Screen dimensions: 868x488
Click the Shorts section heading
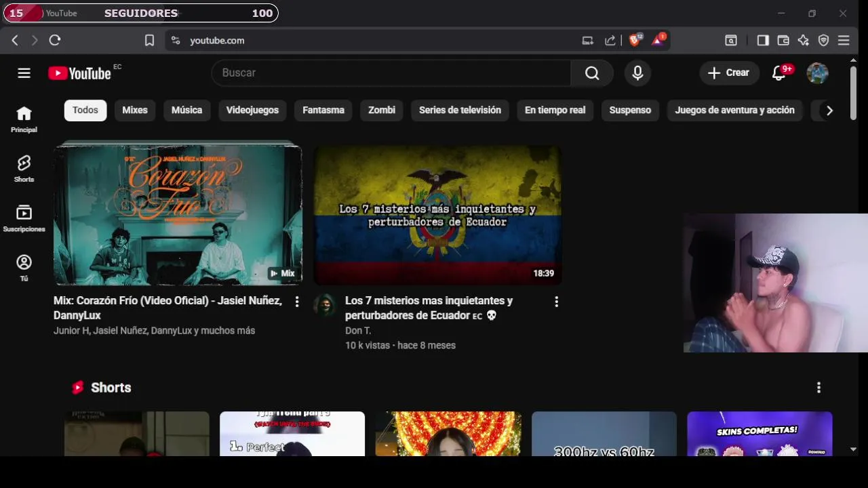pos(111,388)
